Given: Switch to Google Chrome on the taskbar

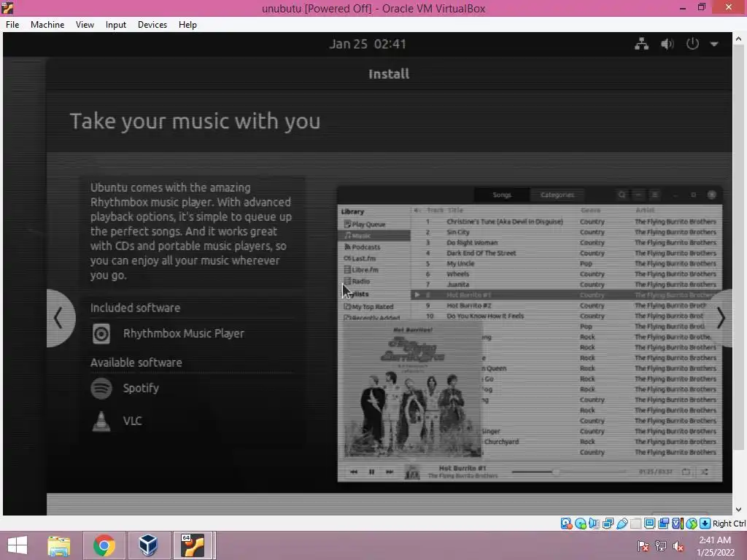Looking at the screenshot, I should pyautogui.click(x=104, y=545).
